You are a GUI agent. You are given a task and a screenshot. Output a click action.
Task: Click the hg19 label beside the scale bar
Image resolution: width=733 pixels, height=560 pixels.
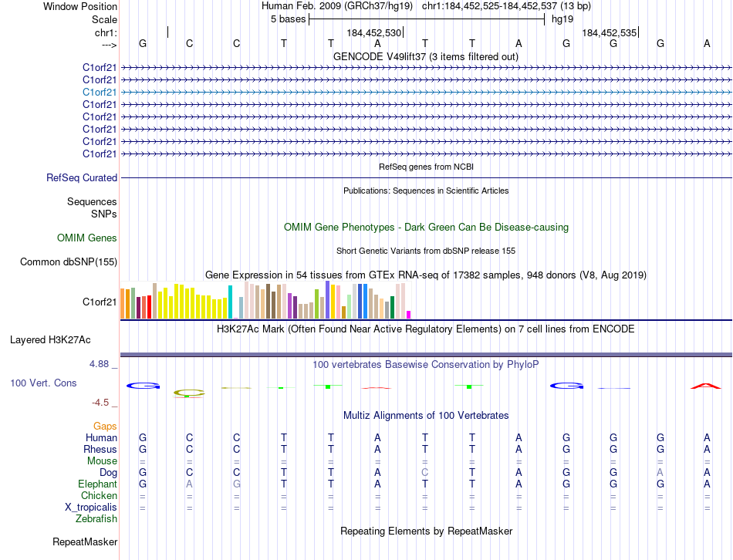click(562, 19)
